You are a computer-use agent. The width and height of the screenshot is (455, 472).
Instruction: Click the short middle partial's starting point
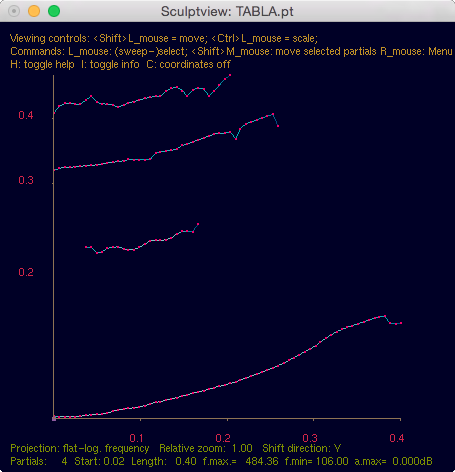86,247
